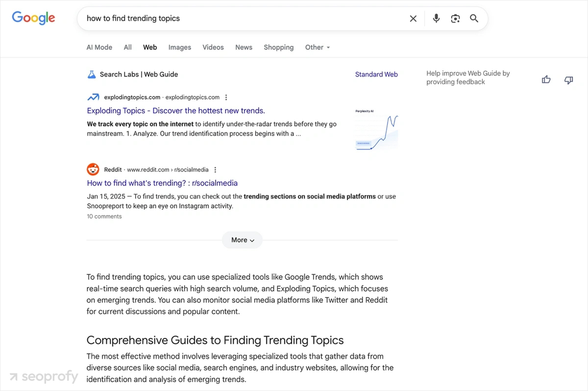
Task: Open the Exploding Topics result link
Action: click(175, 110)
